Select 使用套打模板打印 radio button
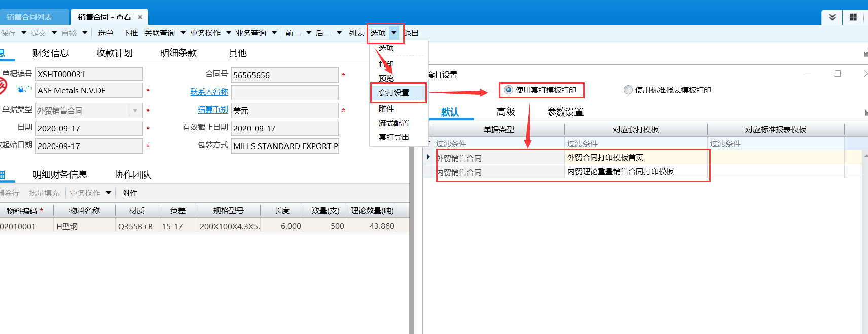The image size is (868, 334). (509, 90)
